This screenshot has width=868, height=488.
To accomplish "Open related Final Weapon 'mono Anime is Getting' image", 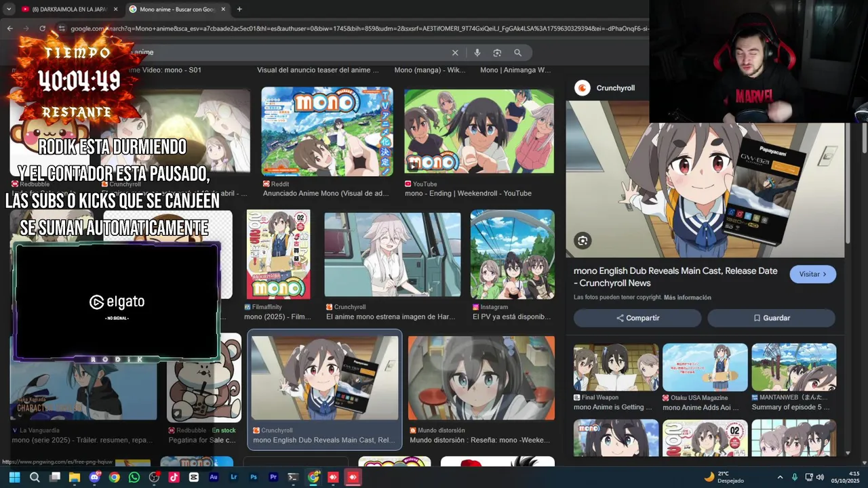I will pos(616,367).
